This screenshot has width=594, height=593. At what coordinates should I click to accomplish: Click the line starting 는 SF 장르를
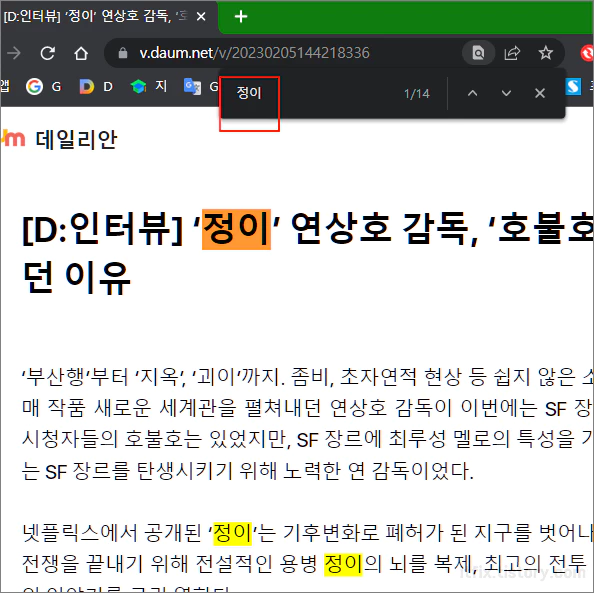(x=248, y=471)
